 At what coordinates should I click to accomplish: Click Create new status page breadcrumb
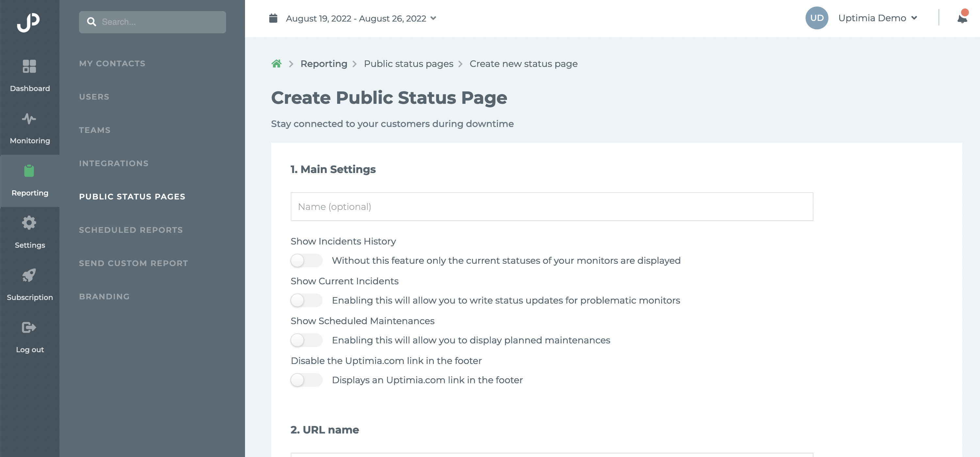(x=523, y=64)
